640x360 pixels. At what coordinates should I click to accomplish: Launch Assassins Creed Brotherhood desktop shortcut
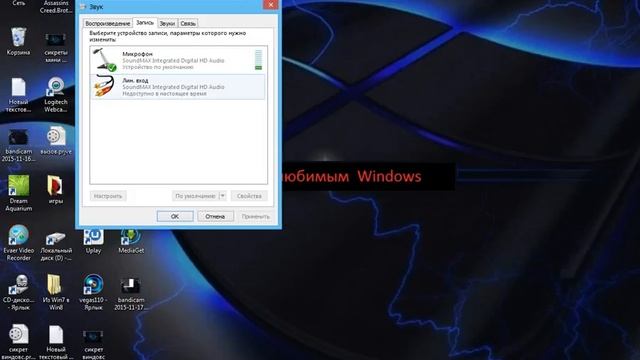(56, 7)
